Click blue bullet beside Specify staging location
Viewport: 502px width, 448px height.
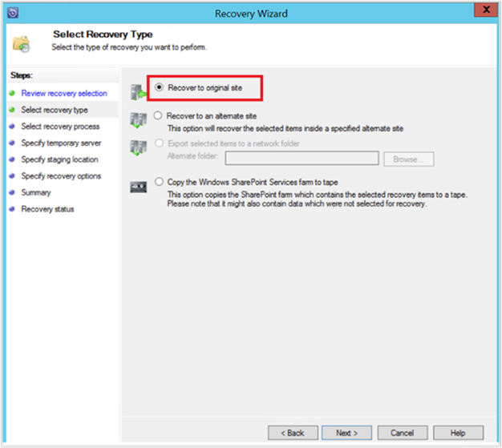pyautogui.click(x=12, y=159)
